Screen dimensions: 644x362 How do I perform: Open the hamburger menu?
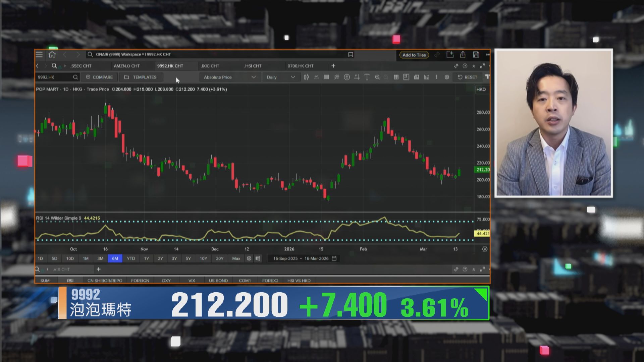[x=39, y=55]
